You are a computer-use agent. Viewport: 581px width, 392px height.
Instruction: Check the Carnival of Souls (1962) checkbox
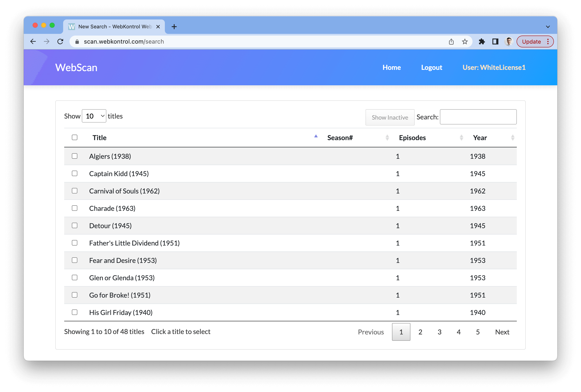(x=75, y=191)
